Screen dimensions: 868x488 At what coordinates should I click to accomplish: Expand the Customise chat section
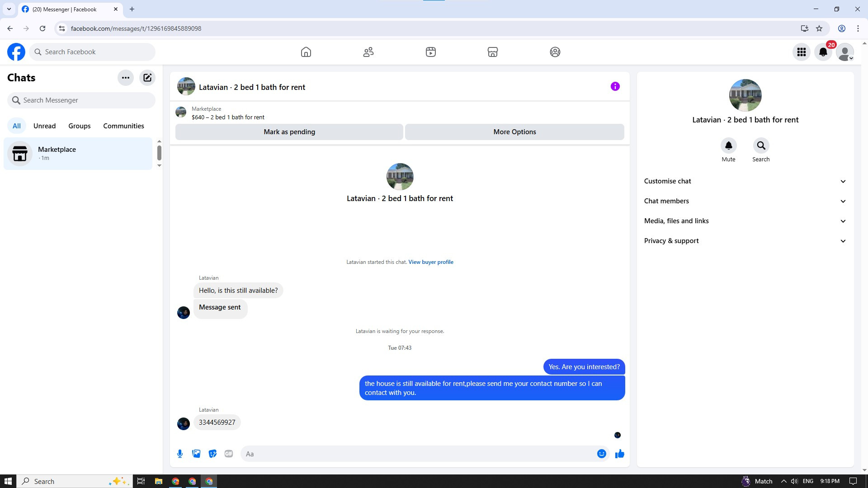[x=745, y=181]
